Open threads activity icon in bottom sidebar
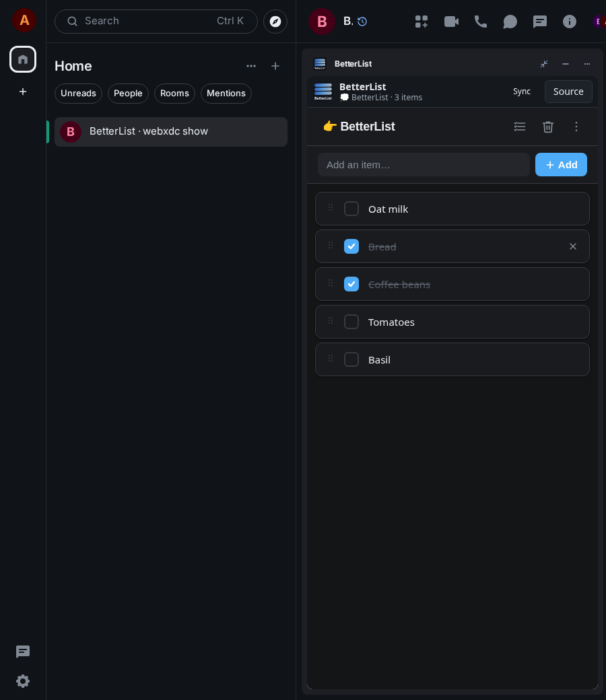 (x=23, y=652)
